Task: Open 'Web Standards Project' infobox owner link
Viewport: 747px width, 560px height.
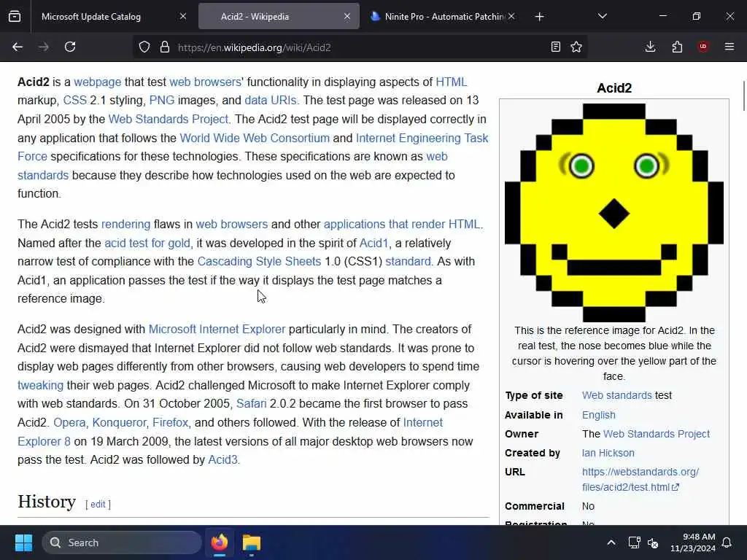Action: click(657, 434)
